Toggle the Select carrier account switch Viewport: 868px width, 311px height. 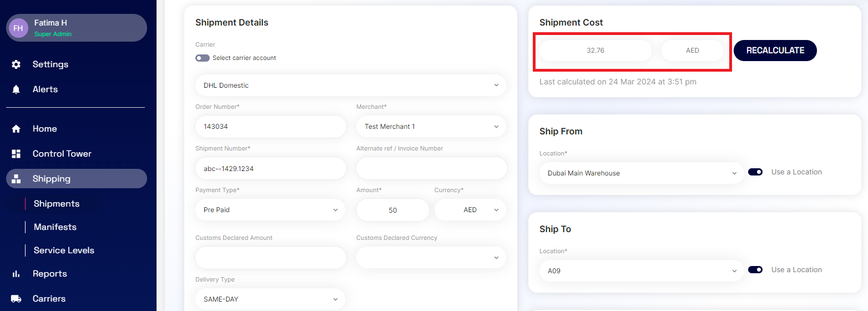pyautogui.click(x=202, y=58)
